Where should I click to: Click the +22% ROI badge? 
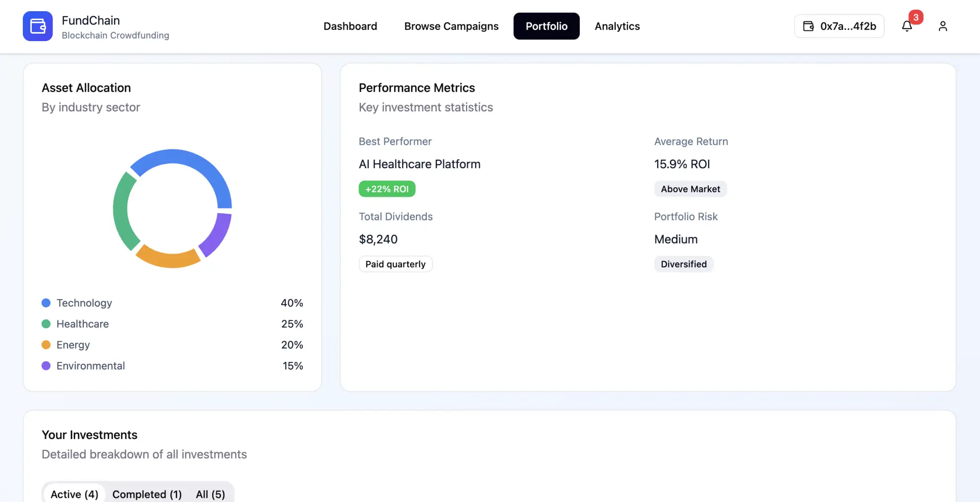(x=387, y=188)
